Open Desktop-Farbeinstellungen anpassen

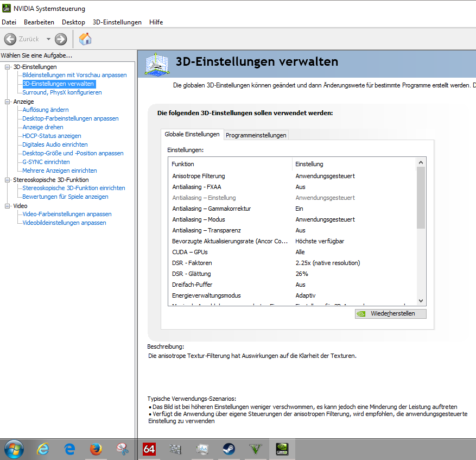(71, 118)
